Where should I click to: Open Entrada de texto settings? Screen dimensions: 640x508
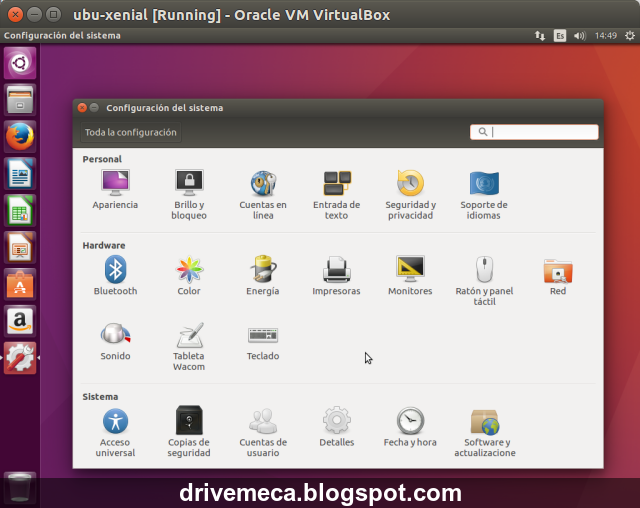point(336,194)
